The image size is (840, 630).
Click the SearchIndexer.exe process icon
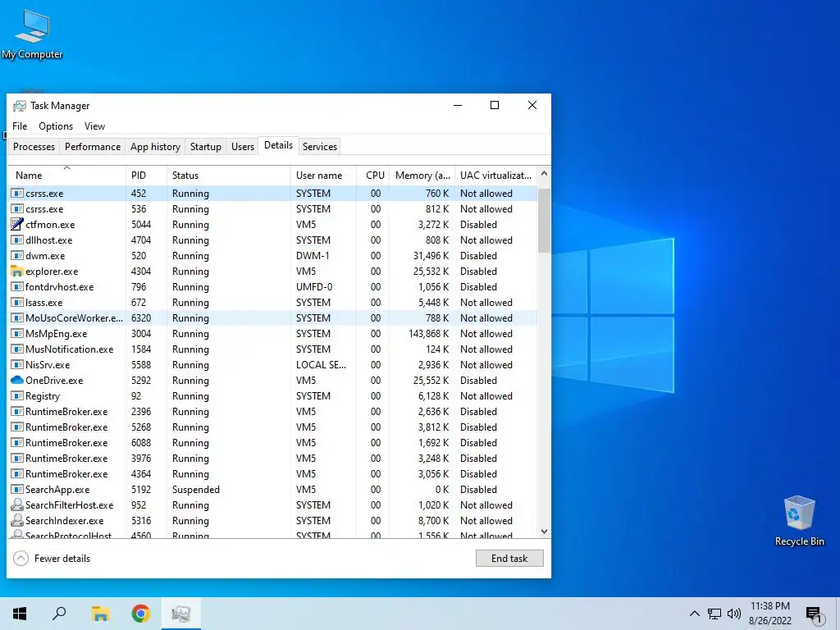tap(17, 520)
